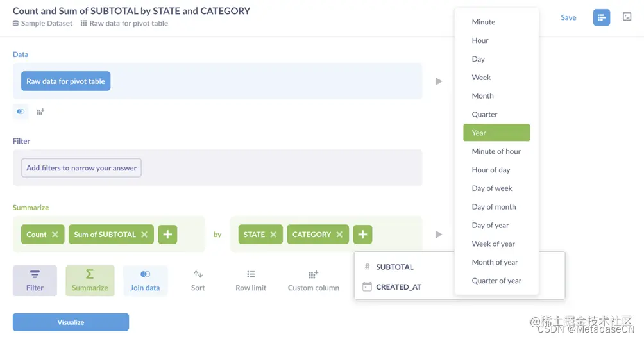Remove the CATEGORY grouping with its X

point(340,235)
